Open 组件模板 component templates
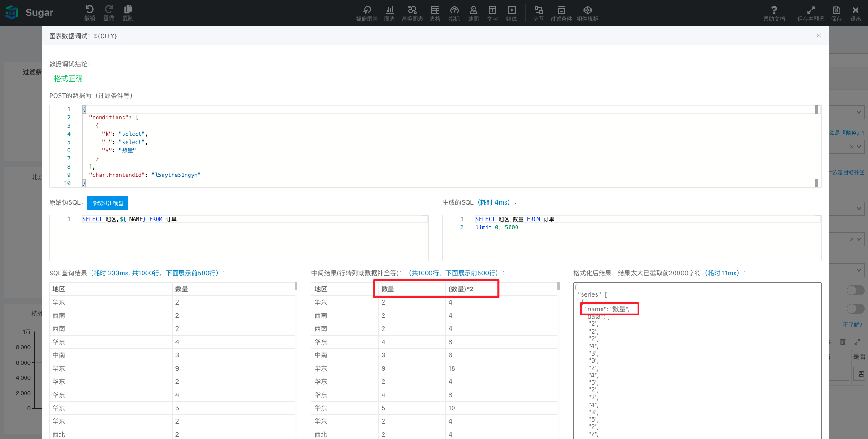The width and height of the screenshot is (868, 439). (587, 13)
